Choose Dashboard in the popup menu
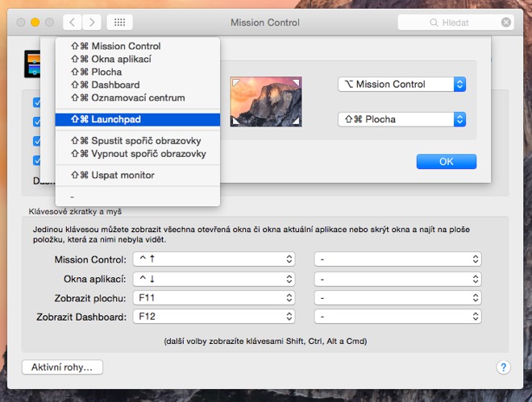Screen dimensions: 532x402 [x=137, y=85]
